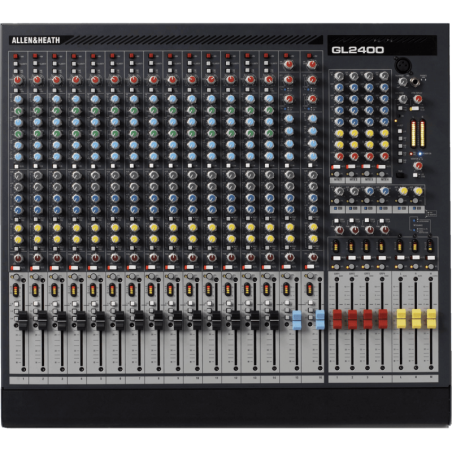Click the GL2400 model name
This screenshot has height=452, width=452.
[x=358, y=50]
